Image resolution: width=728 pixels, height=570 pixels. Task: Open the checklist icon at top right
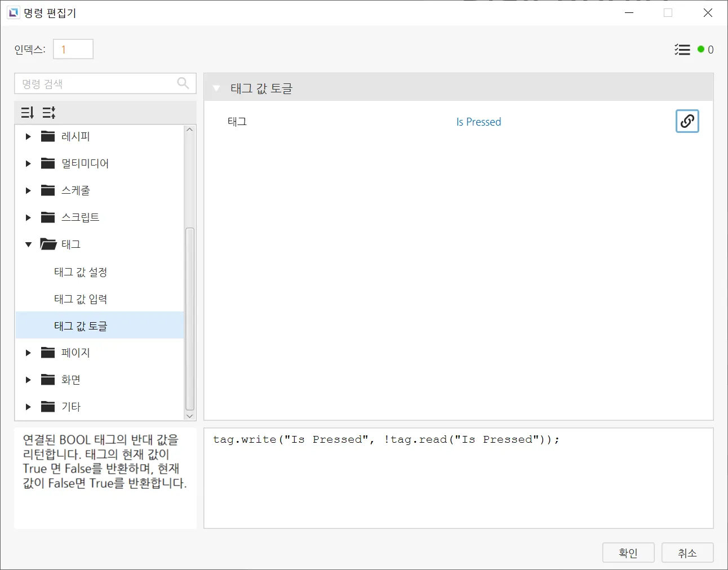point(682,50)
